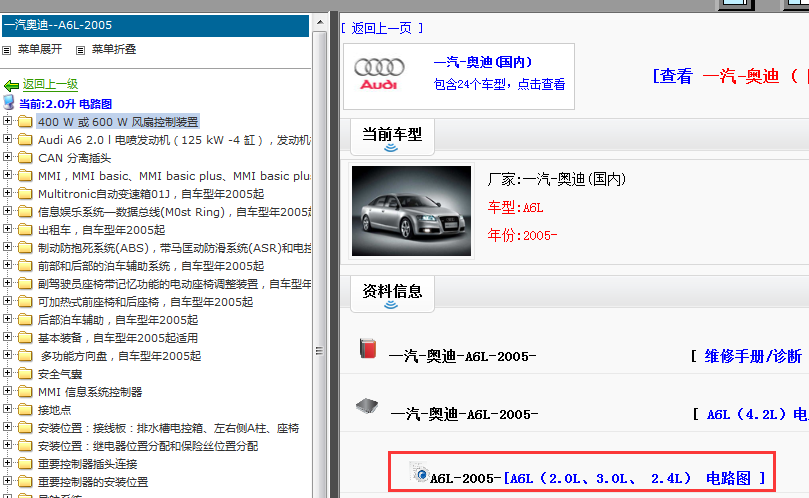Click the folder icon of MMI 信息系统控制器
The width and height of the screenshot is (809, 498).
tap(25, 392)
